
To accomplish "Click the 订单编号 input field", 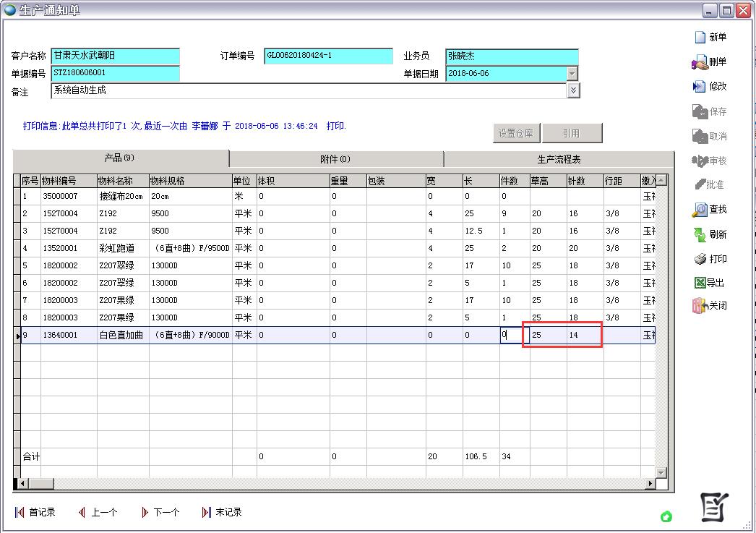I will tap(328, 56).
